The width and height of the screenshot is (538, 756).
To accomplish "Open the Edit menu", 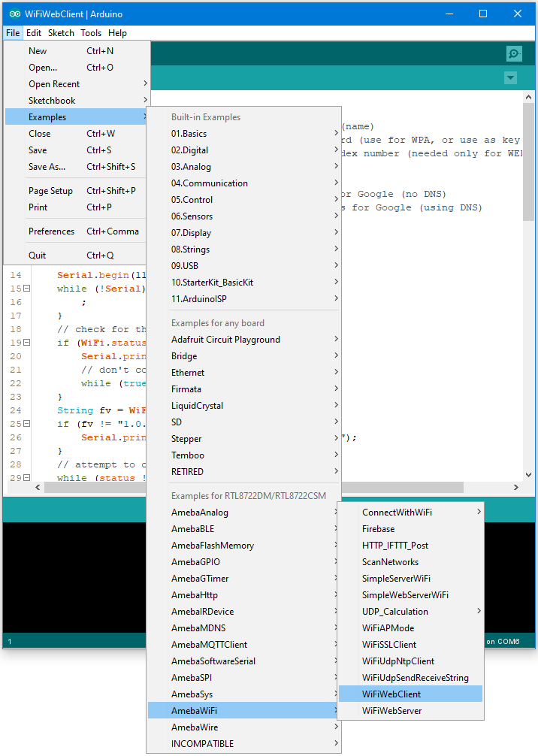I will pyautogui.click(x=34, y=33).
